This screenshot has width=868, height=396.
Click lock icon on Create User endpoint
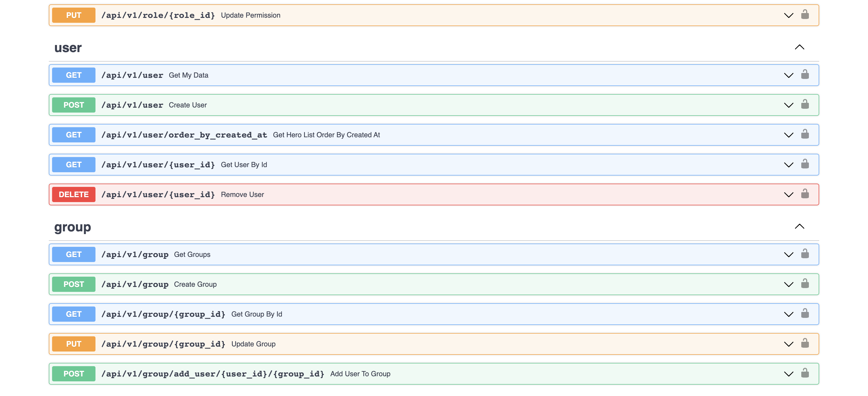tap(805, 104)
